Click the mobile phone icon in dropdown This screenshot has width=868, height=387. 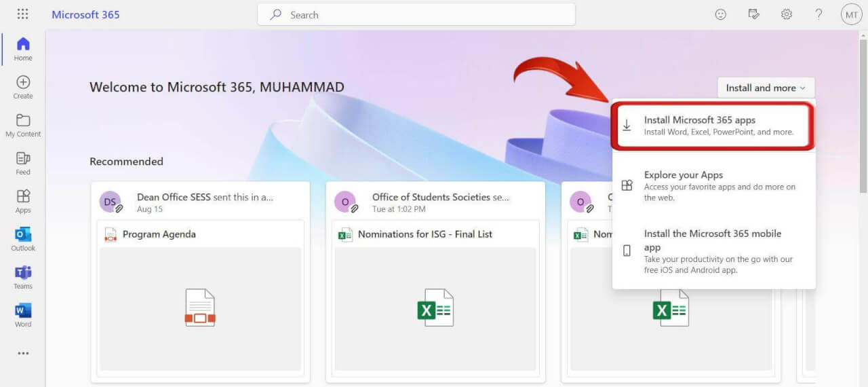[627, 251]
